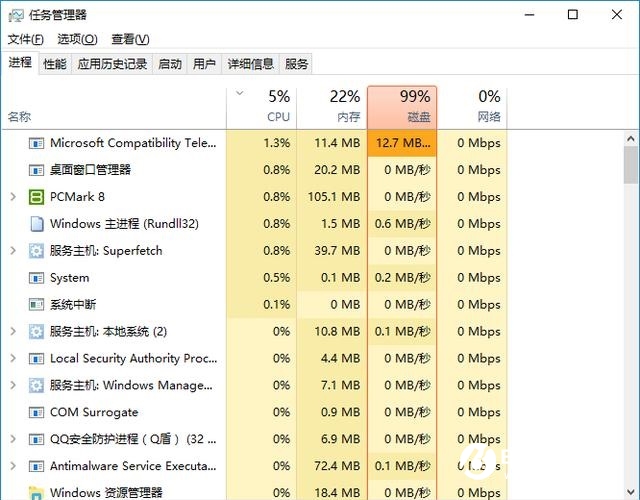Click the 20.2 MB memory cell
This screenshot has height=500, width=640.
click(x=332, y=170)
